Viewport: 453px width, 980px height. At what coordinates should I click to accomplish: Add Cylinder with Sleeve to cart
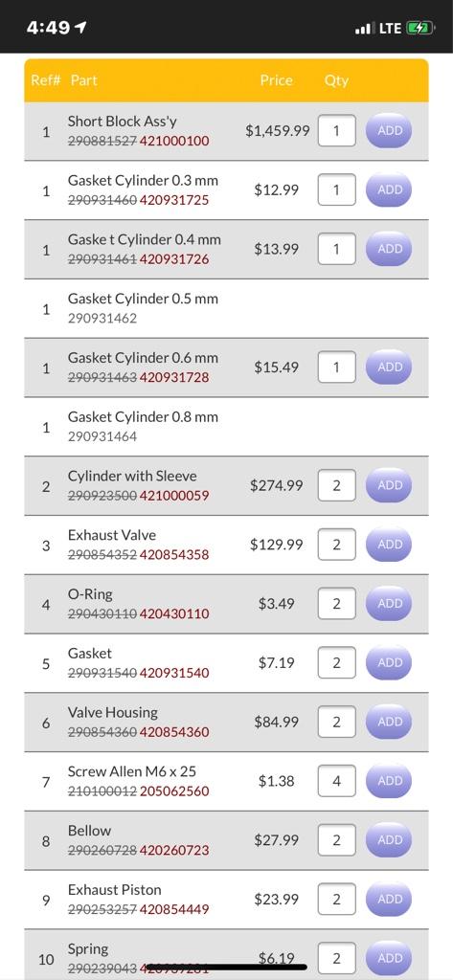[389, 485]
